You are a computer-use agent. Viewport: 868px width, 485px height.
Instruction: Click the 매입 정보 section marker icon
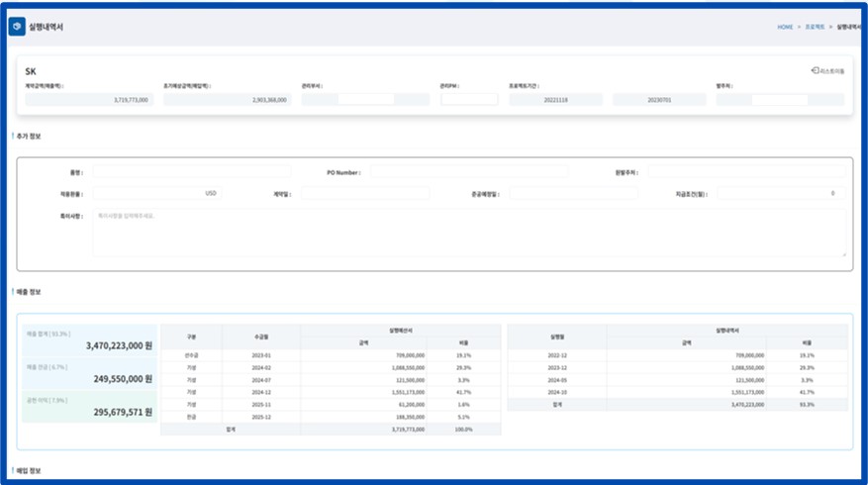tap(13, 470)
